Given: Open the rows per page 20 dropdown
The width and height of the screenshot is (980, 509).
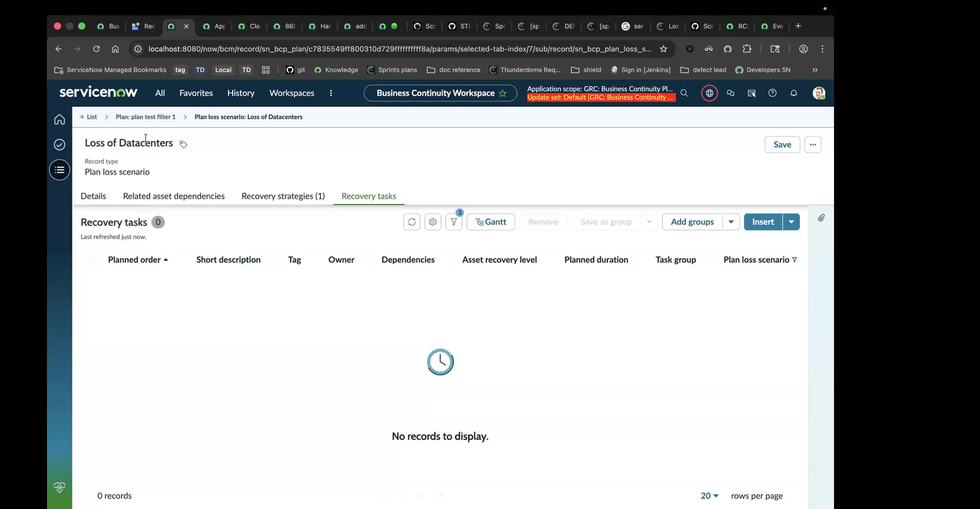Looking at the screenshot, I should coord(709,496).
